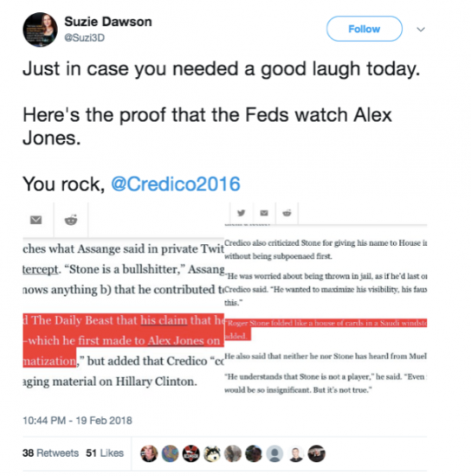Click the Reddit icon in right screenshot
The width and height of the screenshot is (471, 476).
coord(287,213)
